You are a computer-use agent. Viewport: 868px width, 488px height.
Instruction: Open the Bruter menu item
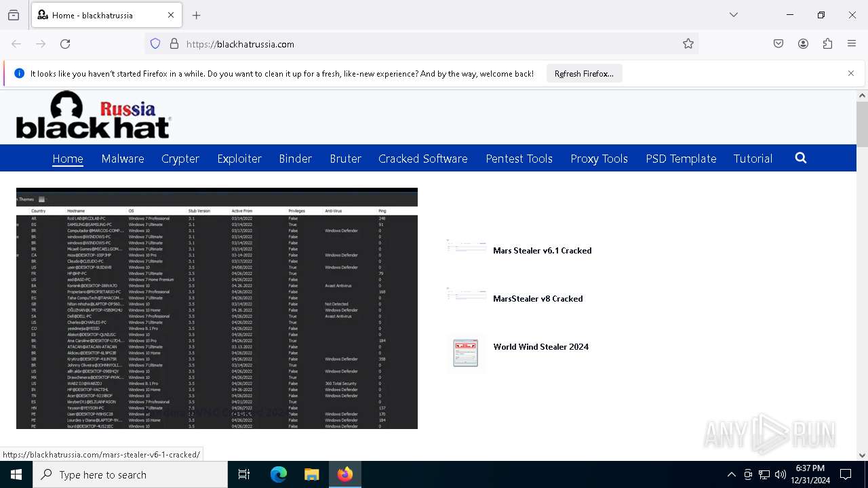[346, 159]
